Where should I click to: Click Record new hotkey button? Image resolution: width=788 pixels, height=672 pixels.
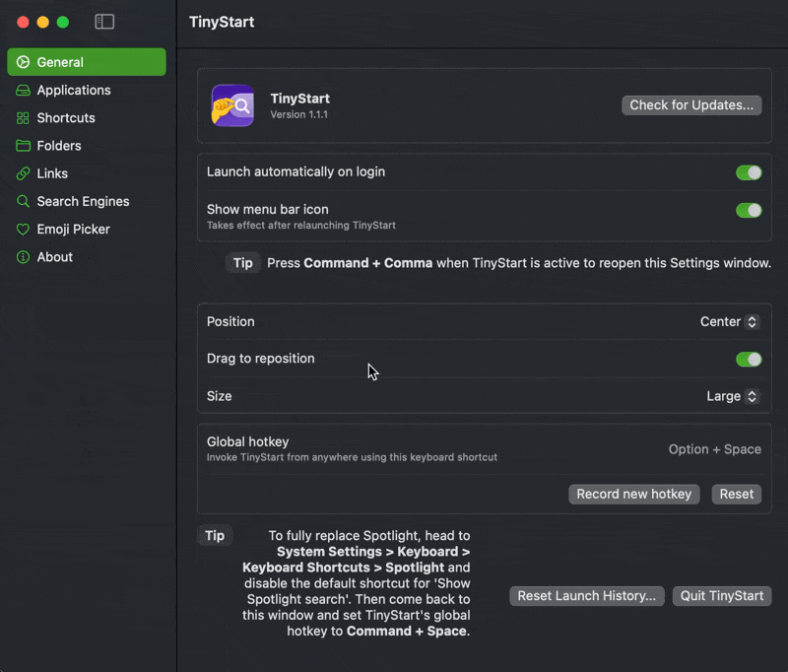pyautogui.click(x=634, y=494)
